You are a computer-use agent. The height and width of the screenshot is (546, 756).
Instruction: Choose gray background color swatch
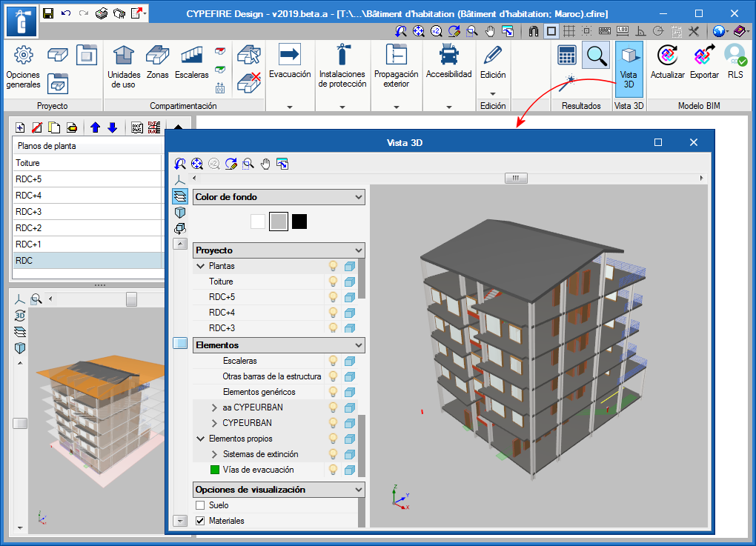[x=279, y=222]
